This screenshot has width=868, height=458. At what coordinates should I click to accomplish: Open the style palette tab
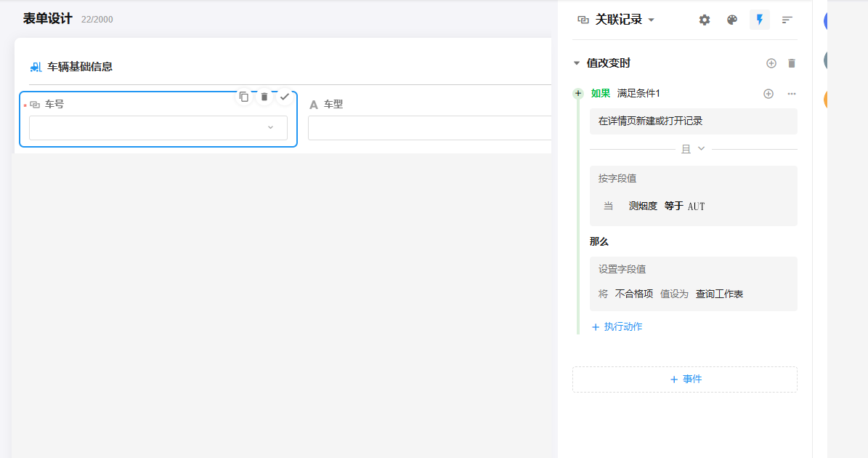coord(732,20)
